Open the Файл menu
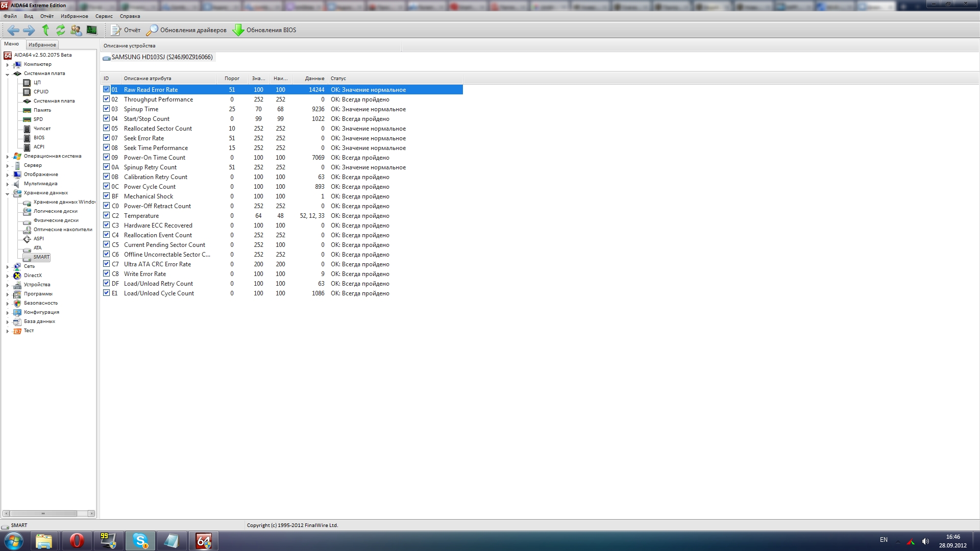 [x=10, y=16]
